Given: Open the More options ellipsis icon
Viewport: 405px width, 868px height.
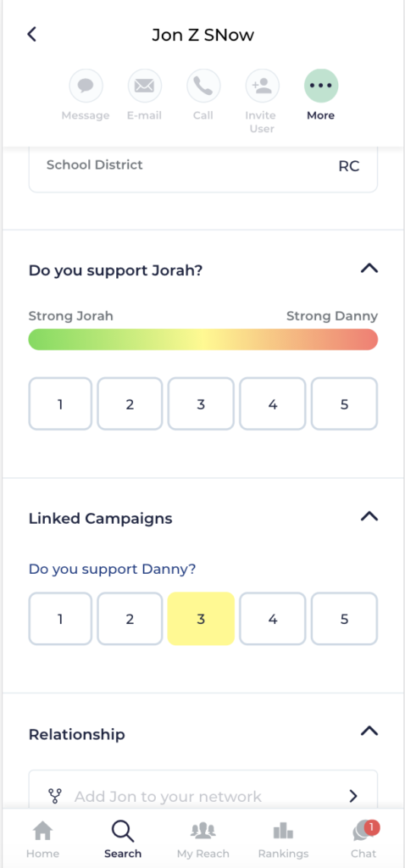Looking at the screenshot, I should point(321,86).
